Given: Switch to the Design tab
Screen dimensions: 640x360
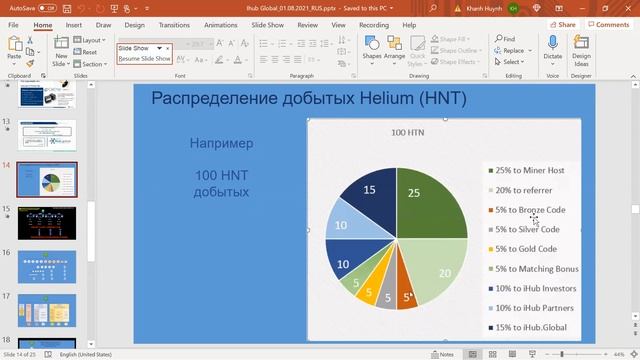Looking at the screenshot, I should point(134,25).
